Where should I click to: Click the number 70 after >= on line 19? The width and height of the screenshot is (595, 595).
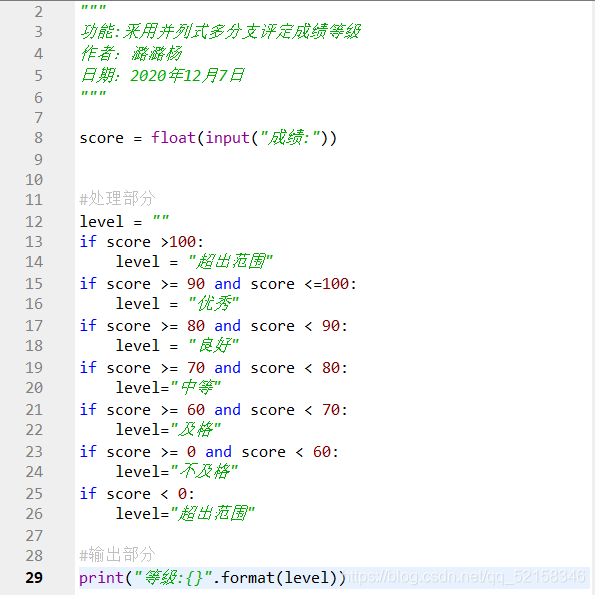pyautogui.click(x=196, y=368)
